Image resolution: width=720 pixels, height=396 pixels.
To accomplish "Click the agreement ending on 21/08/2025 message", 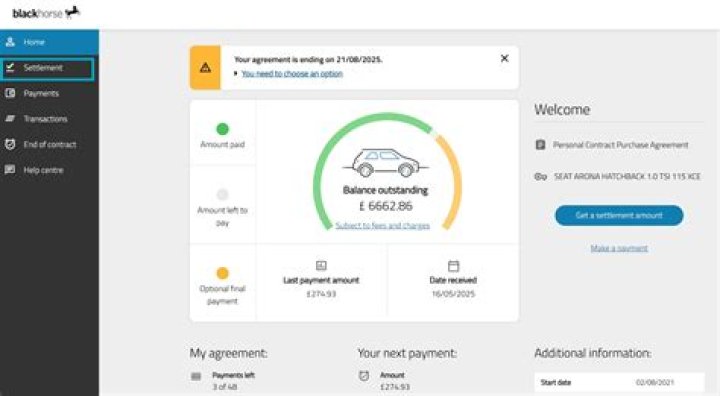I will tap(308, 60).
